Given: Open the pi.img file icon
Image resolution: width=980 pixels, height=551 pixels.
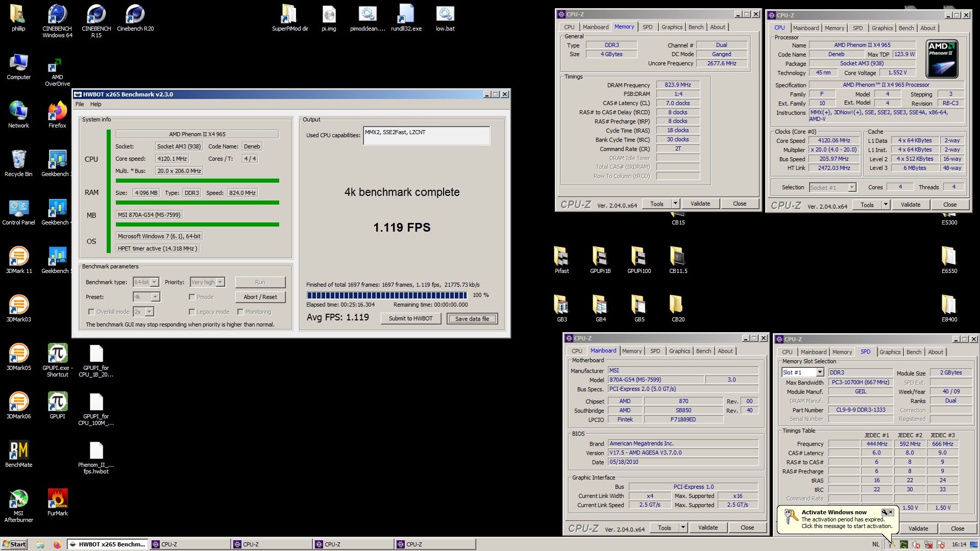Looking at the screenshot, I should tap(329, 18).
